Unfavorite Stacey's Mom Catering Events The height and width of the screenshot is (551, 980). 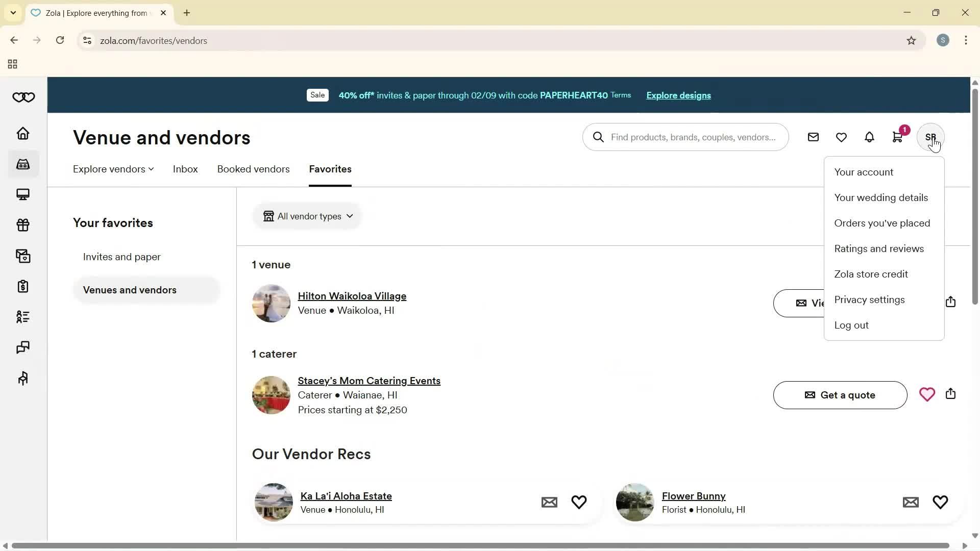coord(927,394)
